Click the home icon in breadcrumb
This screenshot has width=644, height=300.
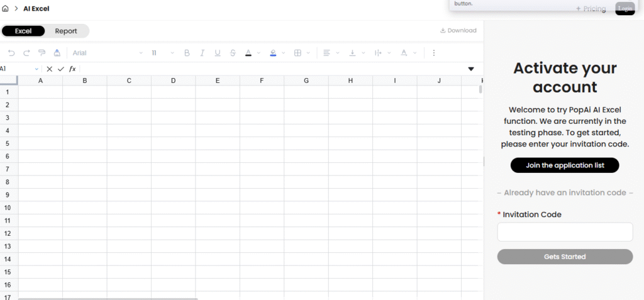tap(6, 9)
